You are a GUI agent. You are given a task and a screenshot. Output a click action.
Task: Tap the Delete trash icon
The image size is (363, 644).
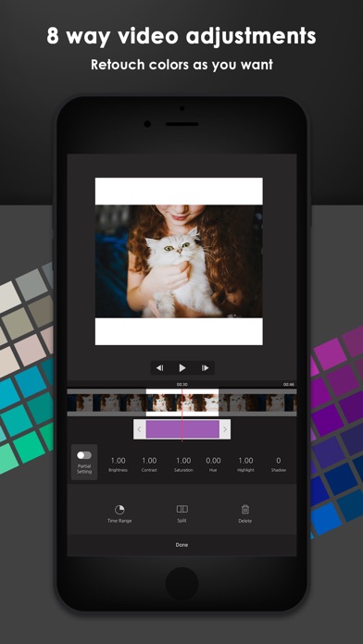[245, 509]
